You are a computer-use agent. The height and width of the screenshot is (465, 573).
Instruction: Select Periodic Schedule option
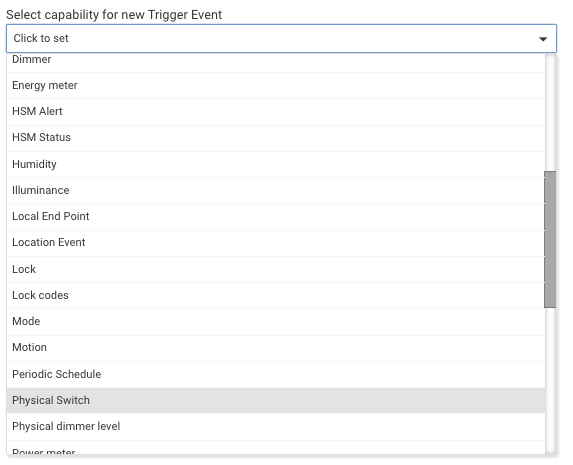(x=276, y=374)
